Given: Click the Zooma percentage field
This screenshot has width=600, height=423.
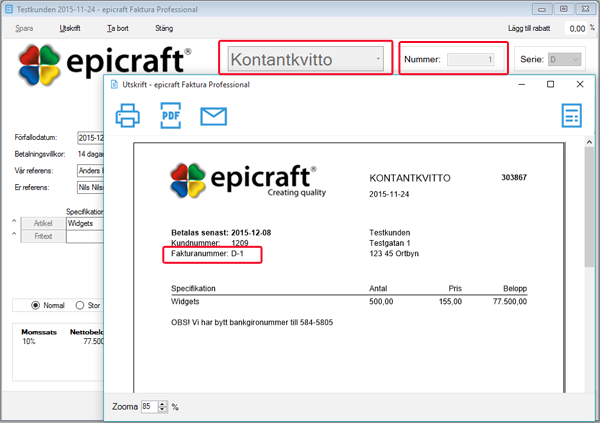Looking at the screenshot, I should 149,406.
